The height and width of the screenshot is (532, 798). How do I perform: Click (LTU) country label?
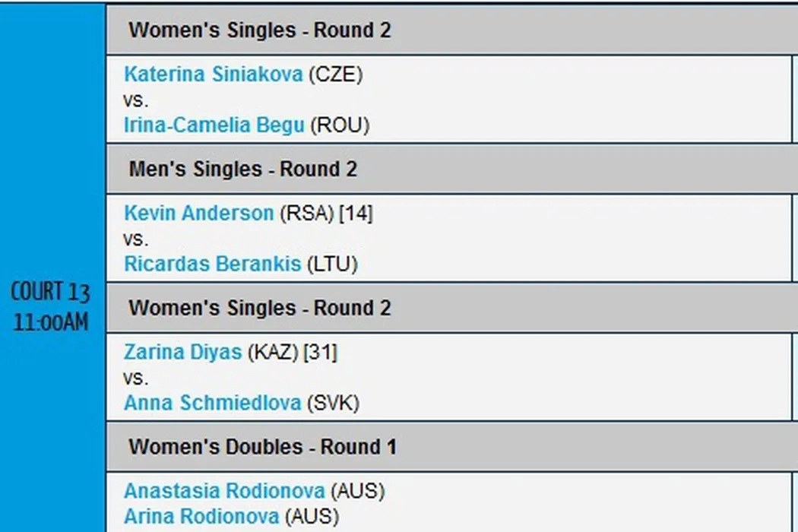click(x=332, y=264)
